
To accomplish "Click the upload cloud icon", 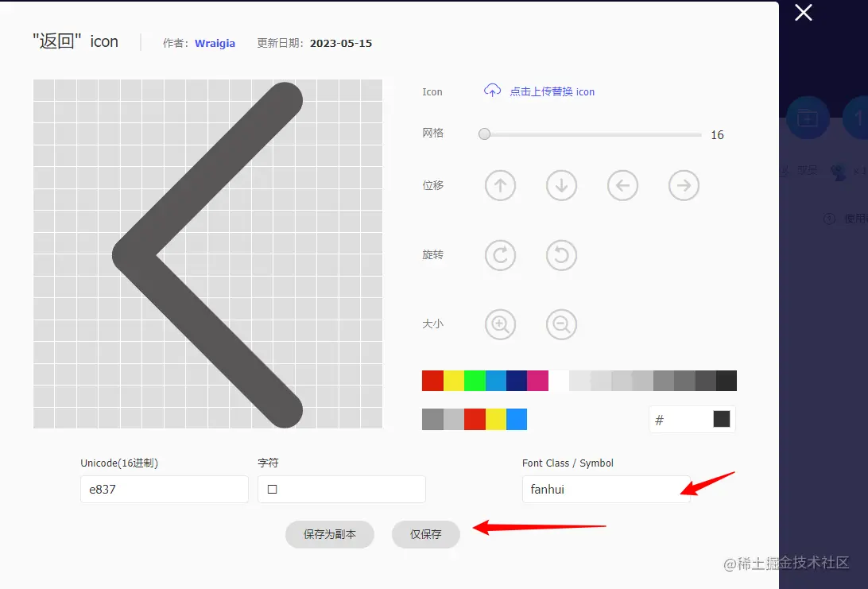I will pyautogui.click(x=492, y=91).
